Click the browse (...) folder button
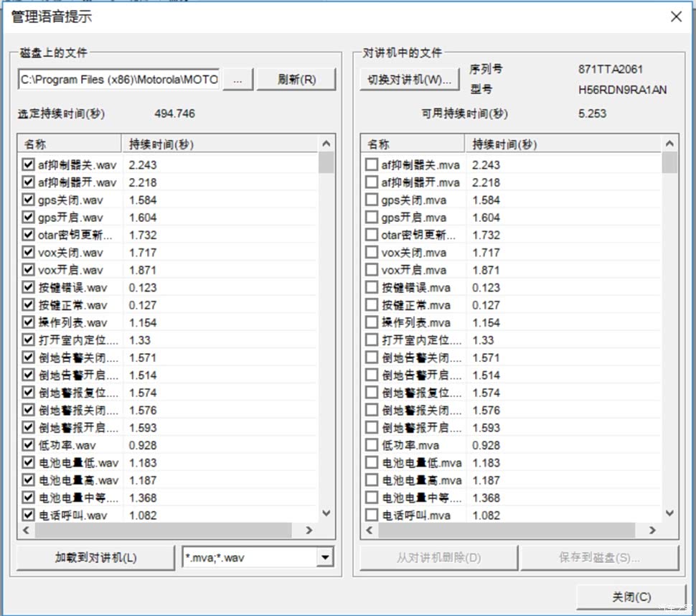The height and width of the screenshot is (616, 696). point(238,80)
